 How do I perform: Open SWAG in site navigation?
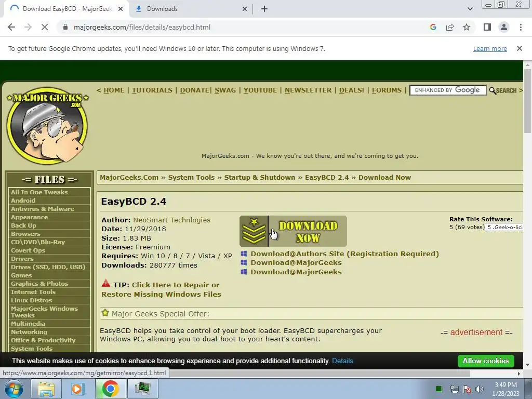point(225,90)
